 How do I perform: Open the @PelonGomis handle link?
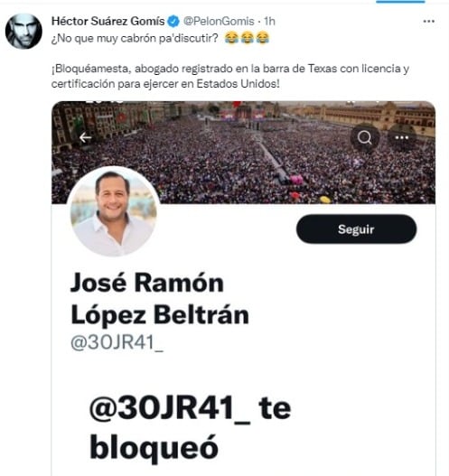click(219, 22)
